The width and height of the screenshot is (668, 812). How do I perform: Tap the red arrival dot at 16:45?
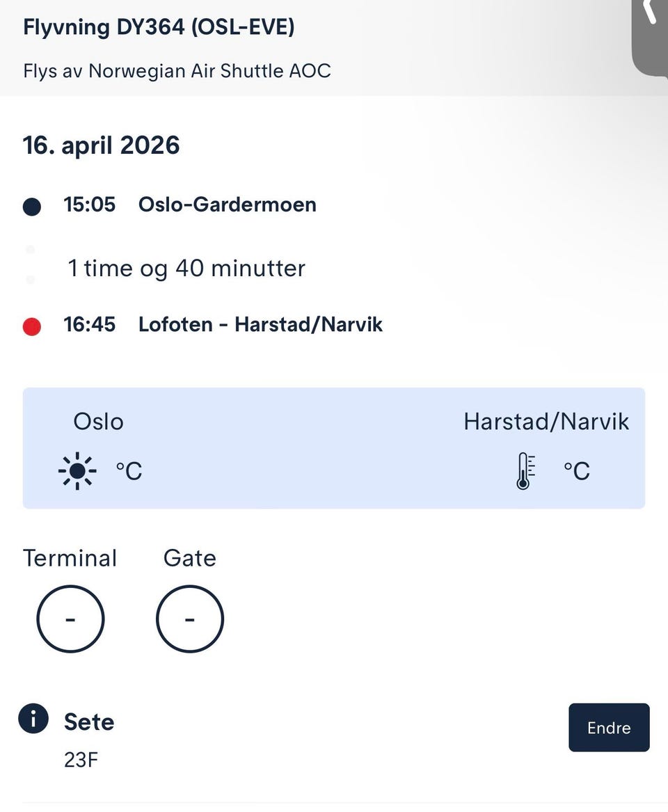[32, 327]
